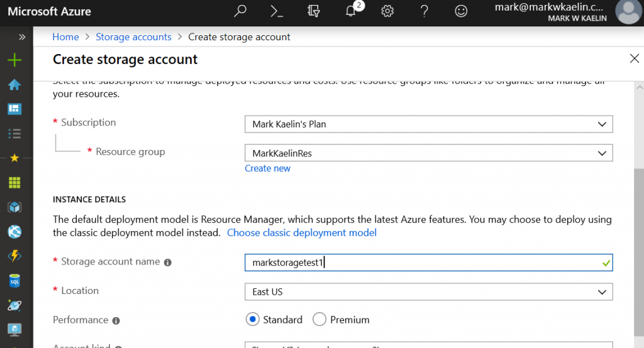Launch Cloud Shell from the top bar
The image size is (644, 348).
click(277, 11)
